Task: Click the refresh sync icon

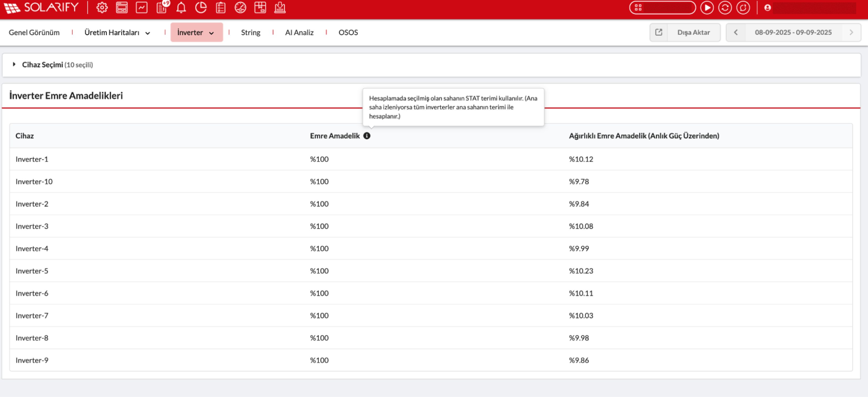Action: (725, 7)
